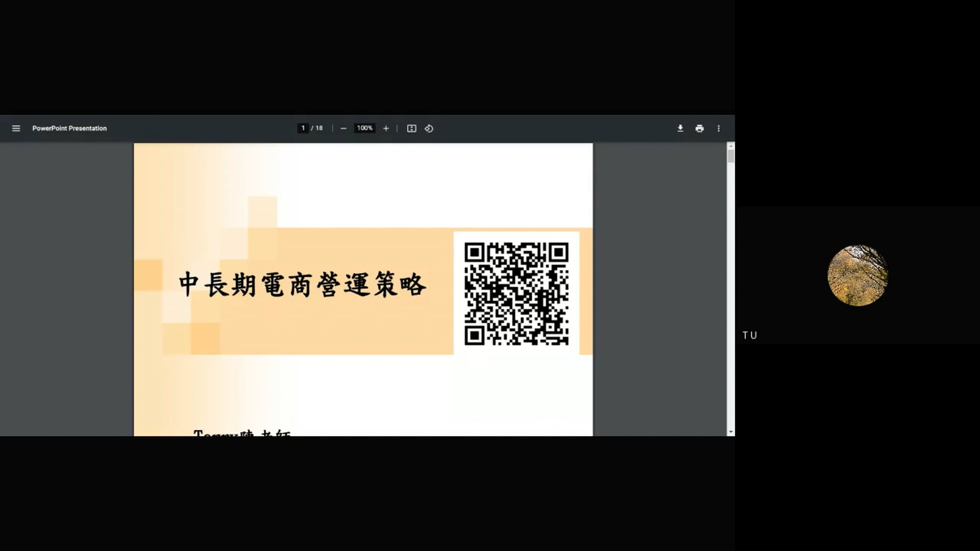The image size is (980, 551).
Task: Download the PDF file
Action: pos(680,129)
